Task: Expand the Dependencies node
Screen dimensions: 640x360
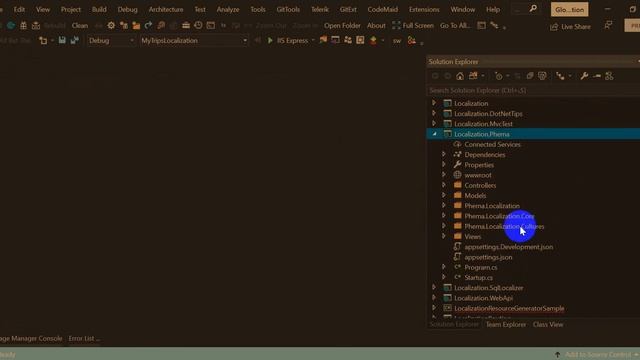Action: 444,154
